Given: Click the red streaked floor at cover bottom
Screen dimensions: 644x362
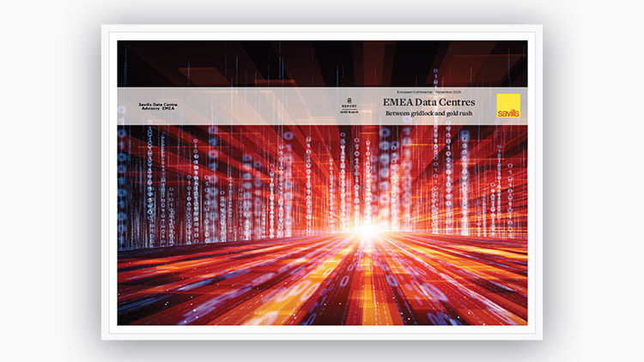Looking at the screenshot, I should pos(322,292).
